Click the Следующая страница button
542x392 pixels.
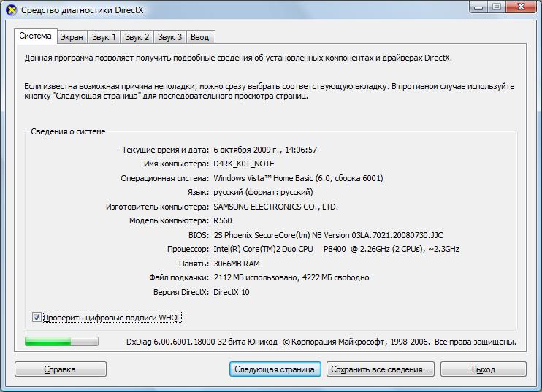(x=275, y=369)
